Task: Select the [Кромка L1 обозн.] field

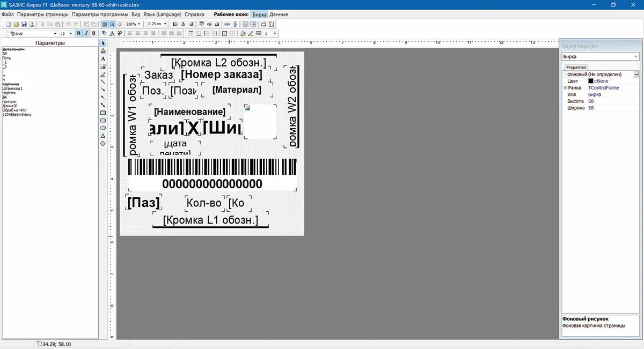Action: 210,220
